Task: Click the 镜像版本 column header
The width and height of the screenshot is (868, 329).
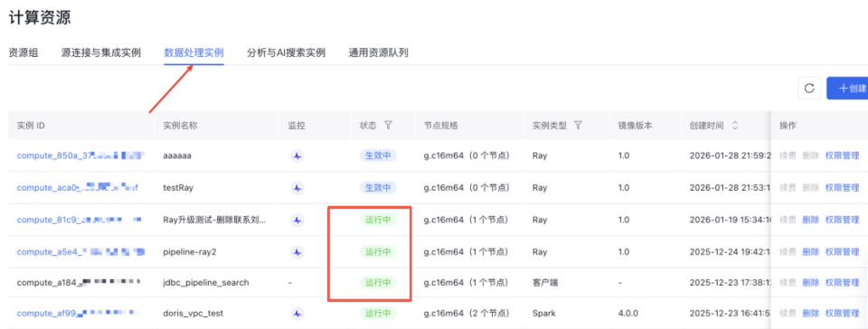Action: click(636, 126)
